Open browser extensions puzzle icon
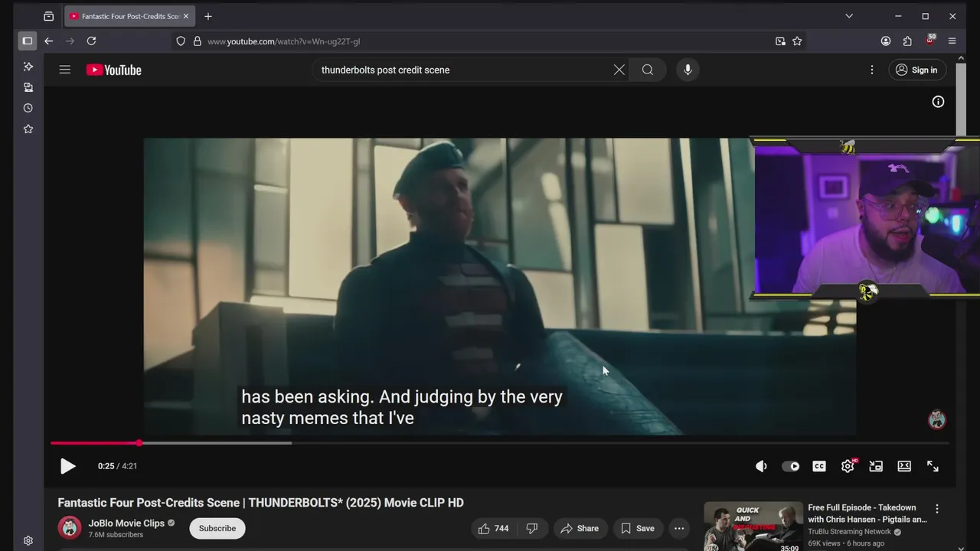 coord(907,41)
